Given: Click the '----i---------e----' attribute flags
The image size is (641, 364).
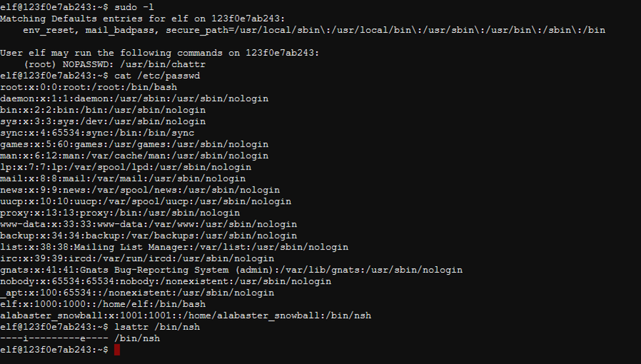Looking at the screenshot, I should click(54, 338).
